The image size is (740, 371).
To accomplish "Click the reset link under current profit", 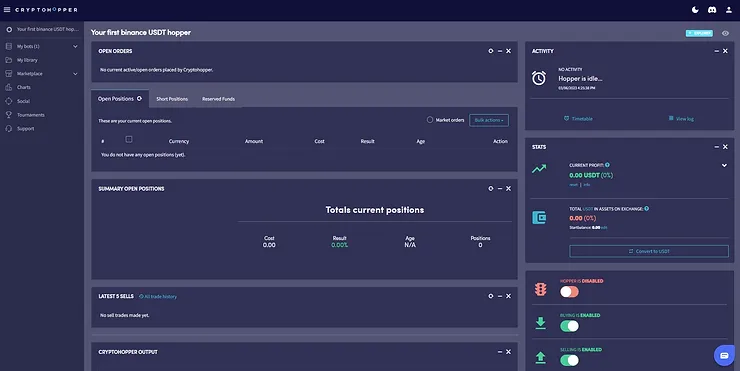I will [573, 185].
